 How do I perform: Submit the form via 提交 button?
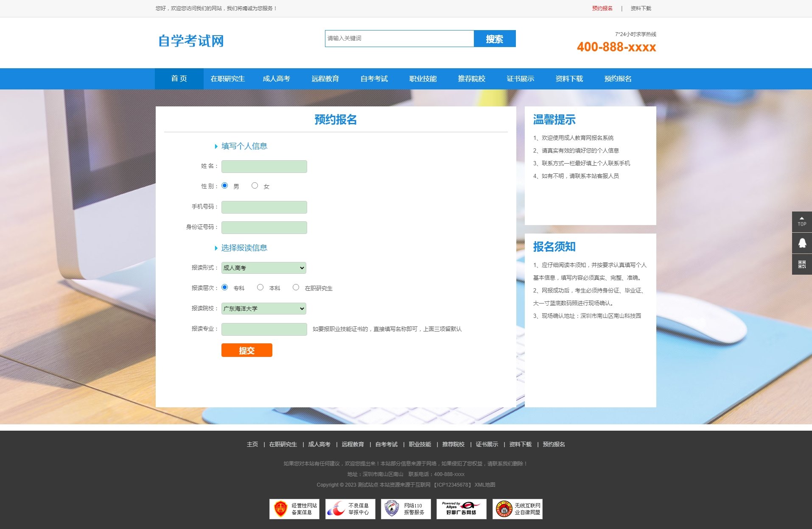[246, 350]
